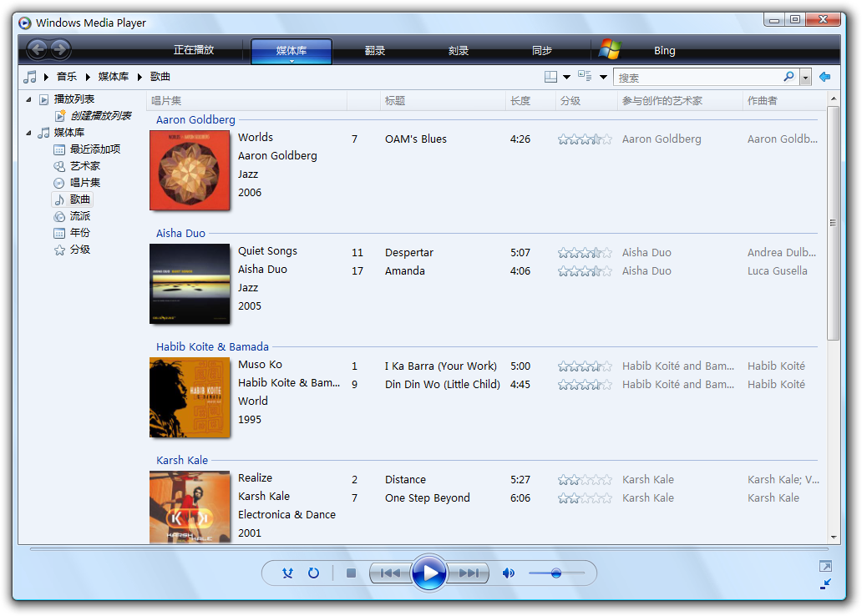Set star rating for OAM's Blues

tap(585, 139)
